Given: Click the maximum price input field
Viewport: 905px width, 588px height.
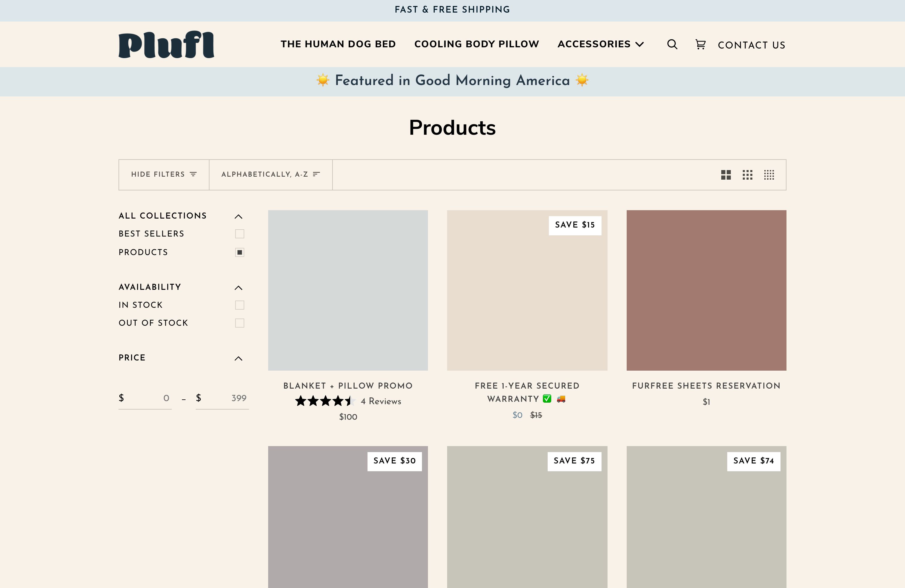Looking at the screenshot, I should pos(226,398).
